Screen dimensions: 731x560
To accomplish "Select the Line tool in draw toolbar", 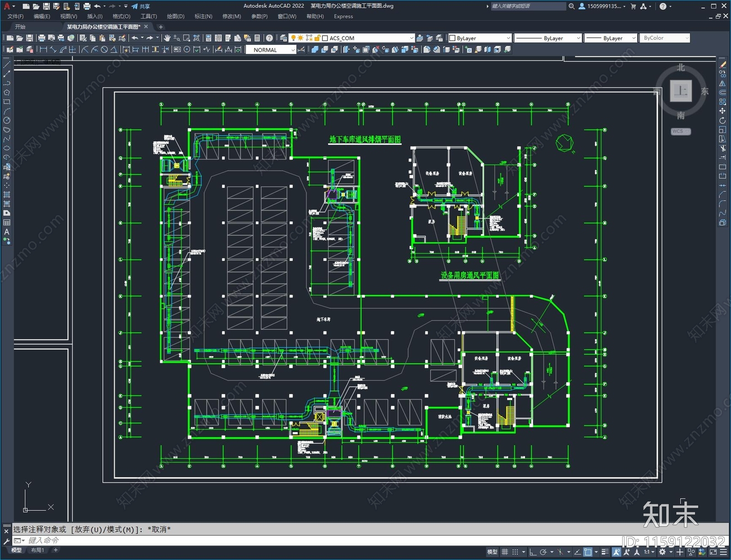I will (6, 65).
